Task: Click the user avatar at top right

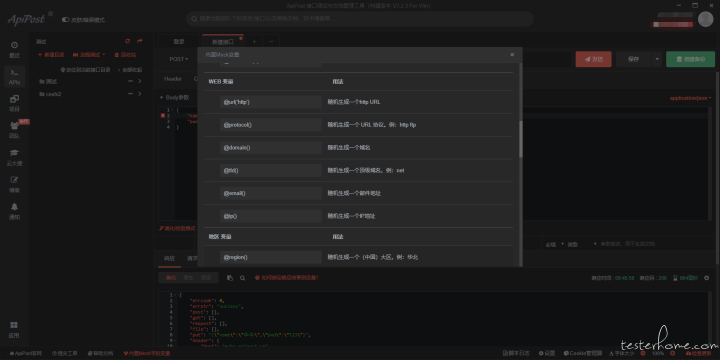Action: [705, 19]
